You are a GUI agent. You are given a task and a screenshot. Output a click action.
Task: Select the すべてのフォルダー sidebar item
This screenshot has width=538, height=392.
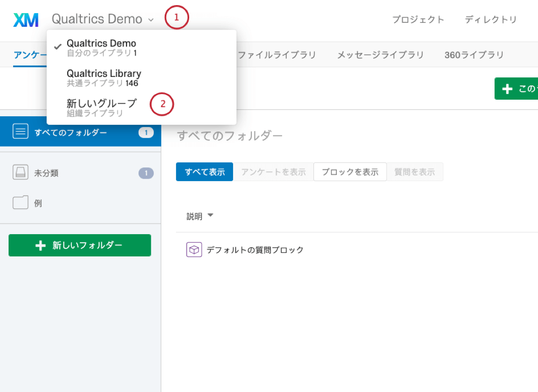(80, 132)
